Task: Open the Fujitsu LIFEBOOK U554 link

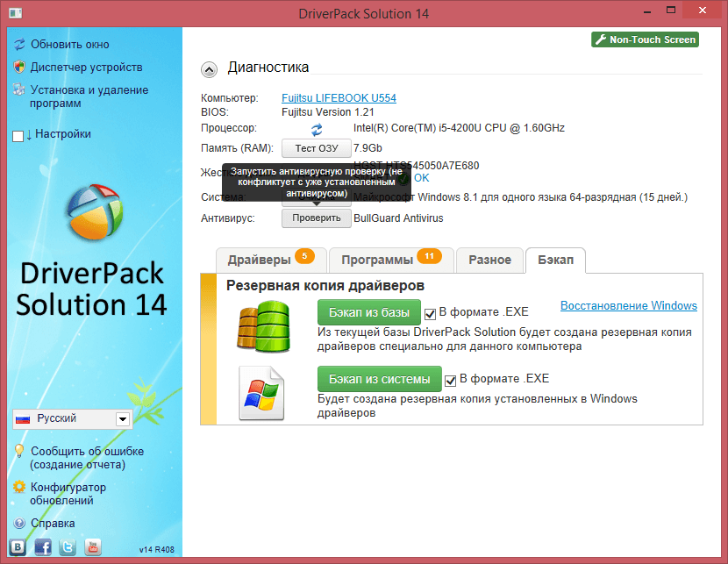Action: click(339, 98)
